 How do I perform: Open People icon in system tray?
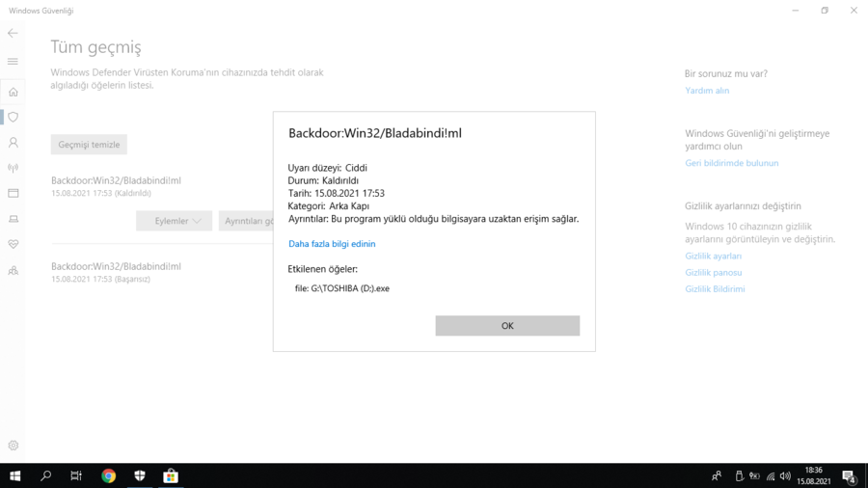[x=717, y=475]
